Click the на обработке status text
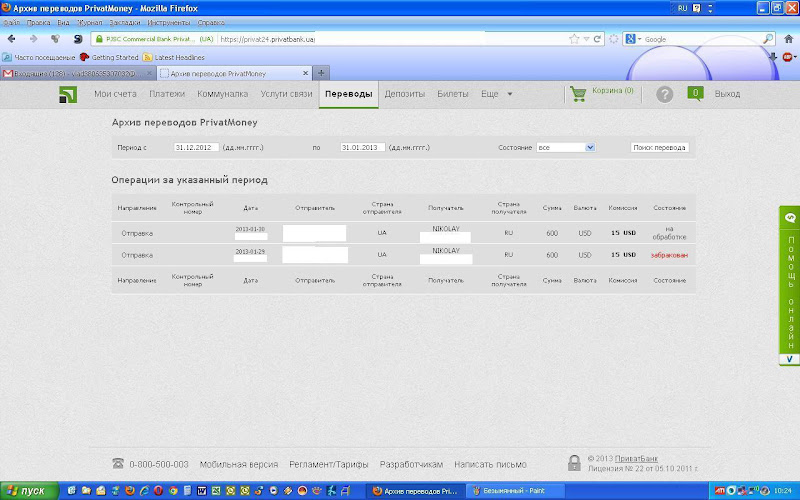Image resolution: width=800 pixels, height=500 pixels. point(669,233)
